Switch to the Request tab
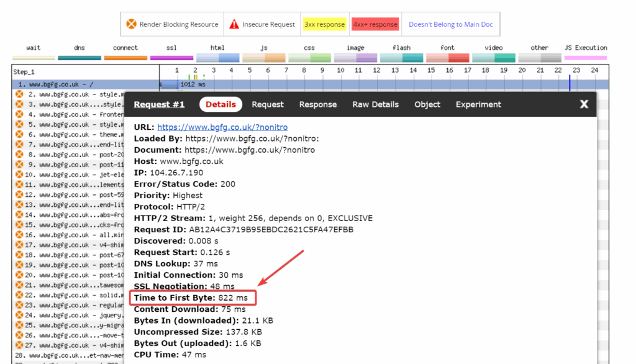The width and height of the screenshot is (636, 364). tap(268, 104)
